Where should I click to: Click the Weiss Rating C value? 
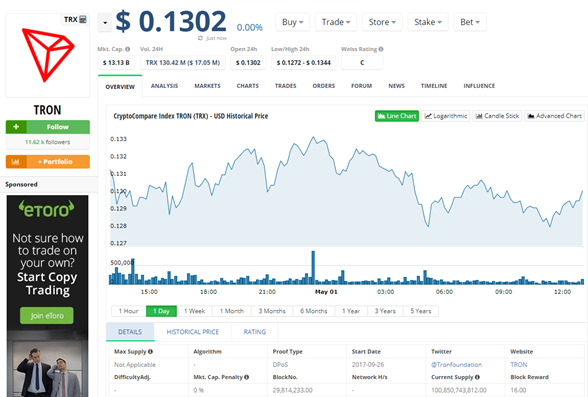362,63
